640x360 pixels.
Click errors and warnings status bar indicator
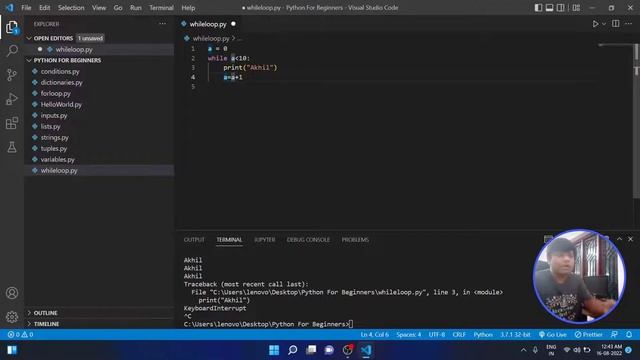click(20, 335)
